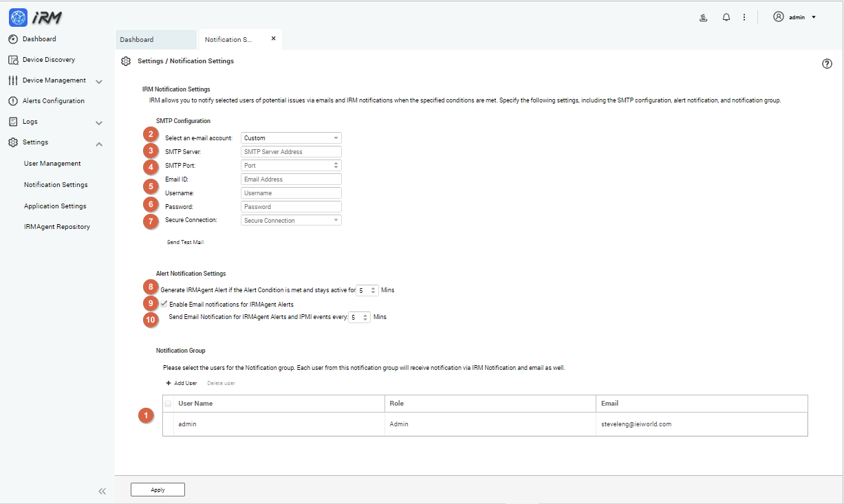Click the Apply button

[158, 490]
